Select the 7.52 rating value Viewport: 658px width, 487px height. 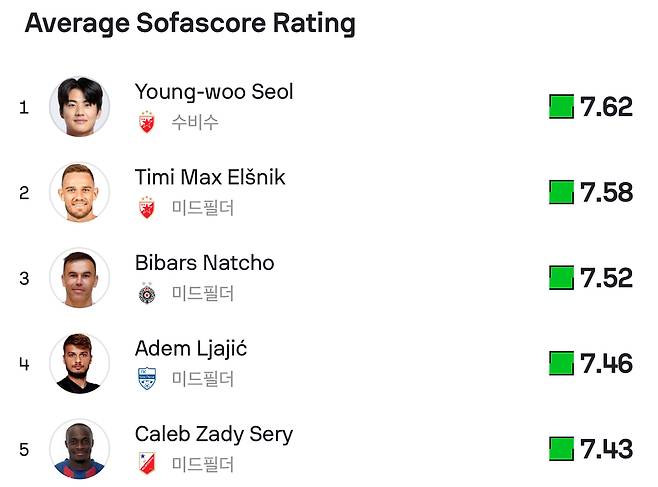606,278
